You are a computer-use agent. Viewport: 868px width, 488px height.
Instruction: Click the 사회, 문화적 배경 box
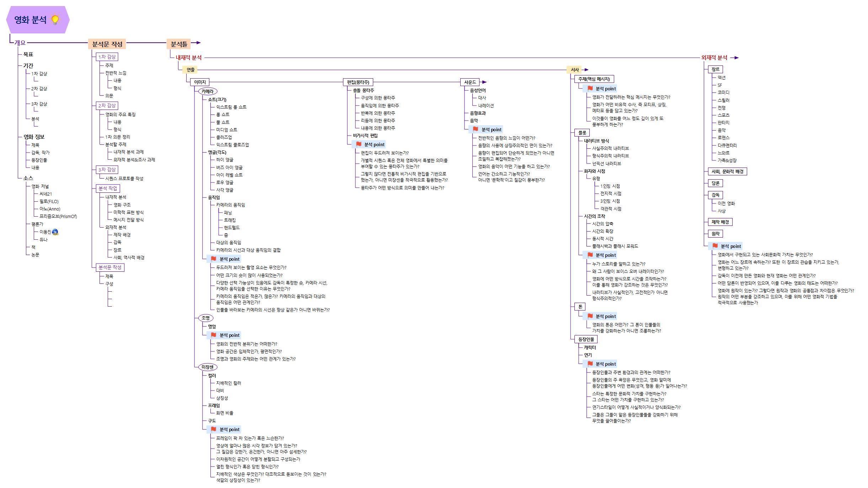click(727, 171)
